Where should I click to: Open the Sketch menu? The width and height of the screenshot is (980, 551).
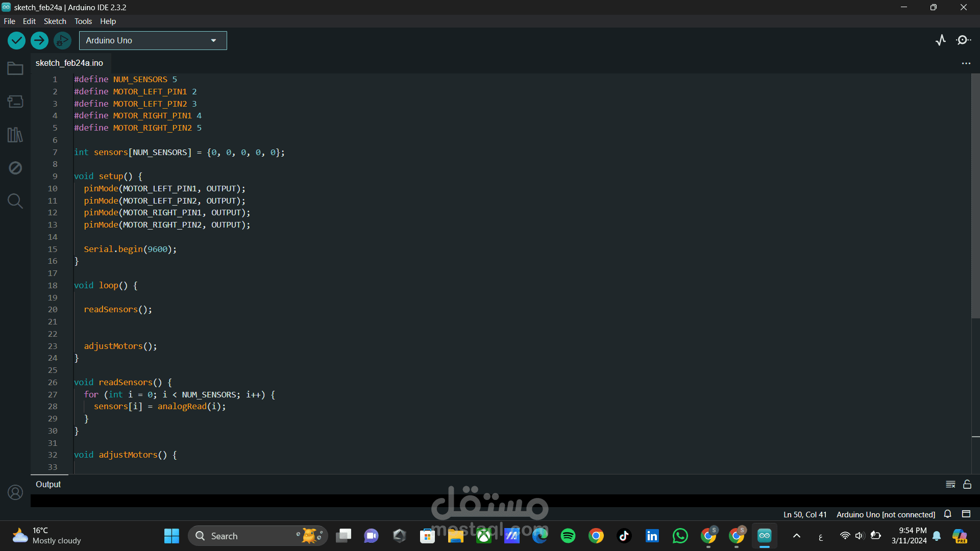tap(55, 21)
